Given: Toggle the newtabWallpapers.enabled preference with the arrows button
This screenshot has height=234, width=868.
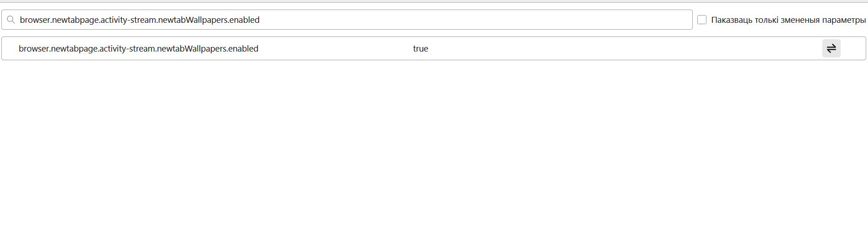Looking at the screenshot, I should click(x=831, y=48).
